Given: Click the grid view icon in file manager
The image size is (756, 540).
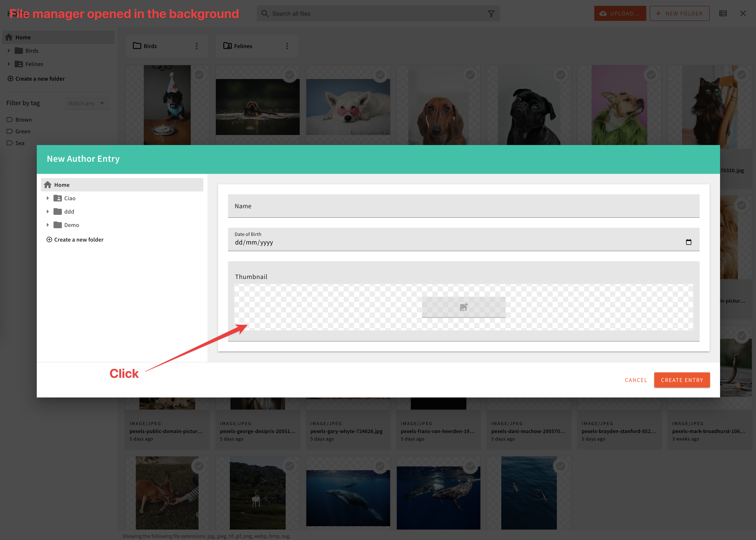Looking at the screenshot, I should coord(723,13).
